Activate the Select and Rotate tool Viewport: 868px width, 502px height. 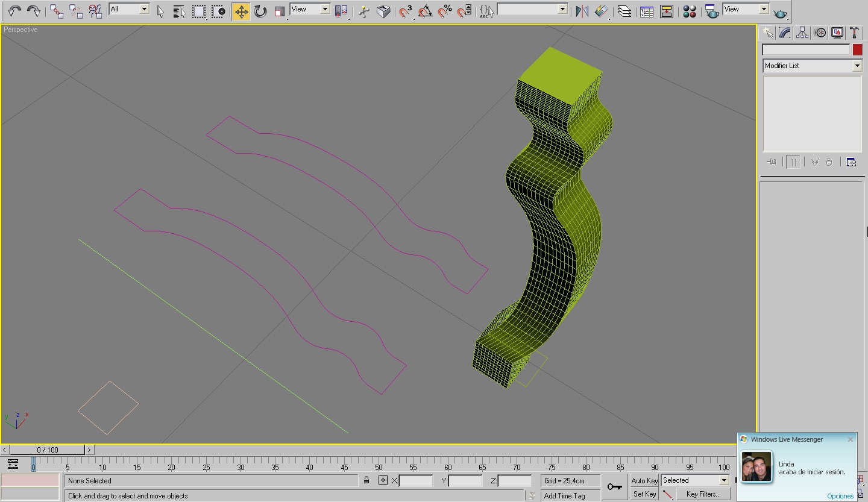click(x=260, y=11)
